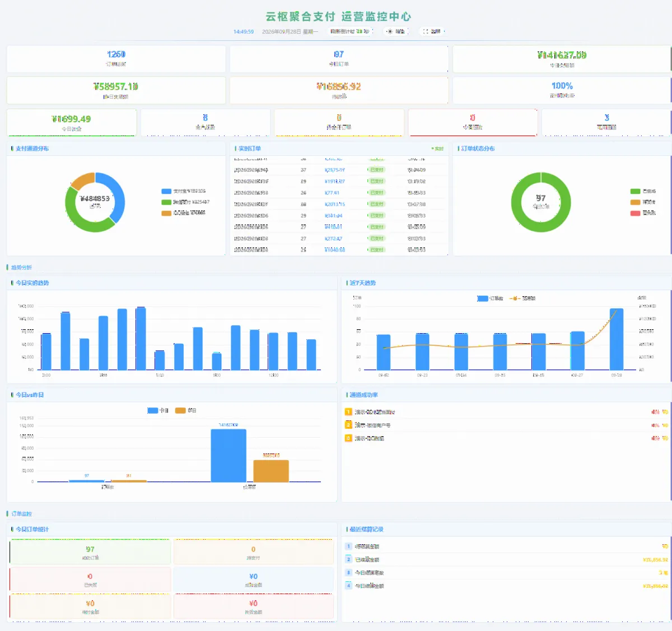672x631 pixels.
Task: Toggle the red legend in 订单状态分布
Action: pyautogui.click(x=643, y=213)
